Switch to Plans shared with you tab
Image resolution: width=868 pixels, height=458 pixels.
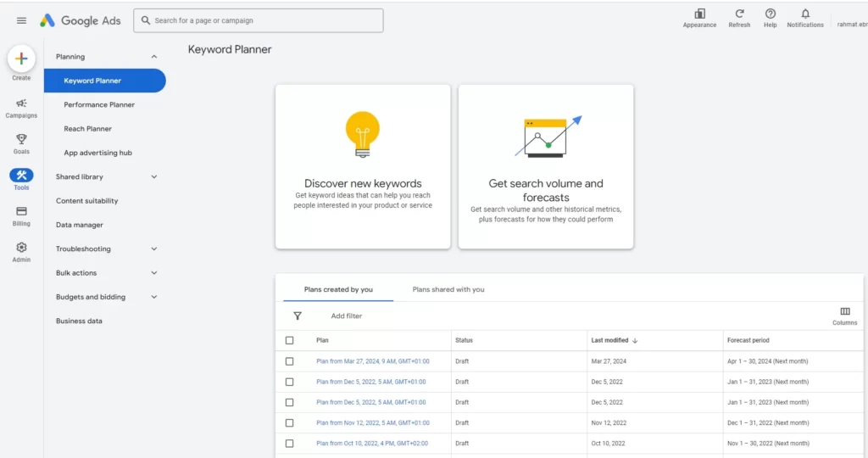tap(448, 289)
